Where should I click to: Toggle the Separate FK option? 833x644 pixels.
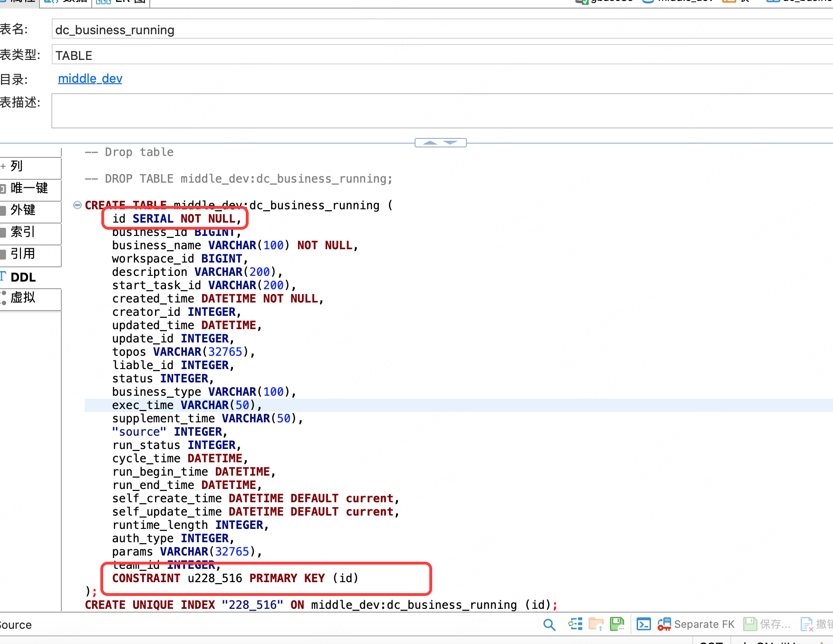coord(696,624)
